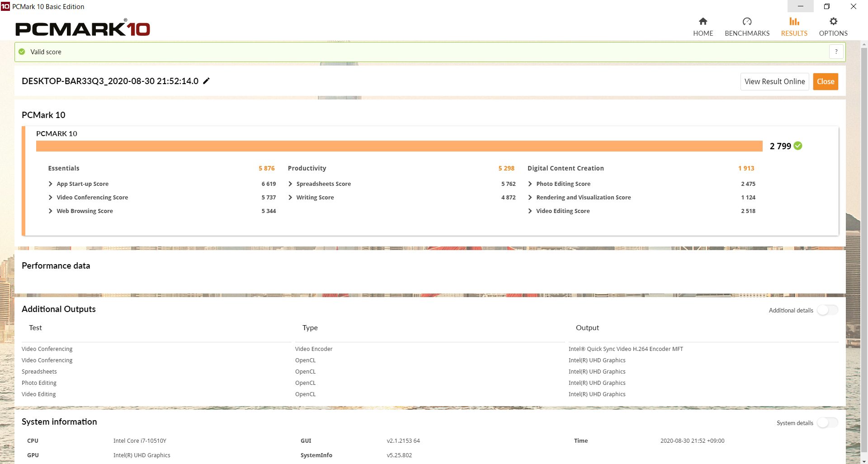Click the PCMark 10 title bar app icon
The height and width of the screenshot is (464, 868).
pyautogui.click(x=5, y=6)
